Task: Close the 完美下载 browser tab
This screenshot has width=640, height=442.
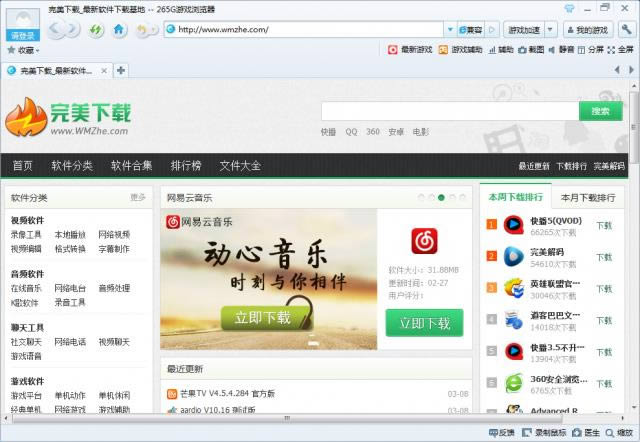Action: coord(104,71)
